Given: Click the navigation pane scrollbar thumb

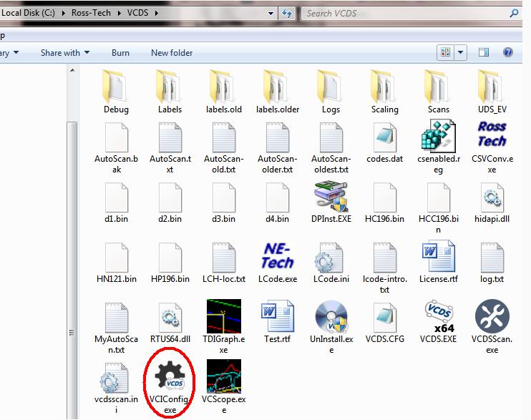Looking at the screenshot, I should 72,270.
